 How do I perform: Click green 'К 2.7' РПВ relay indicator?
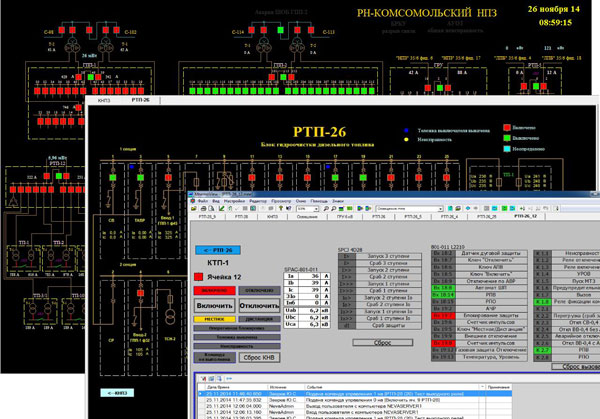pos(542,350)
